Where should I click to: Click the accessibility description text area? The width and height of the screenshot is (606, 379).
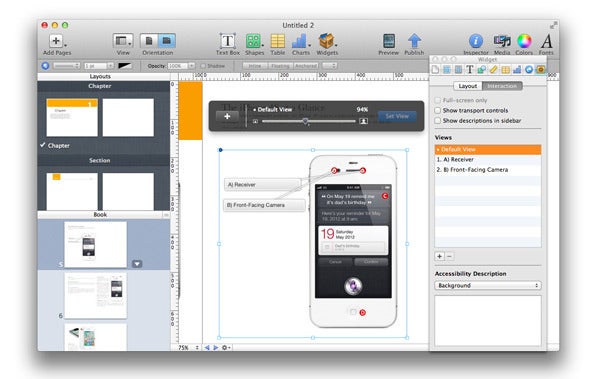coord(488,321)
